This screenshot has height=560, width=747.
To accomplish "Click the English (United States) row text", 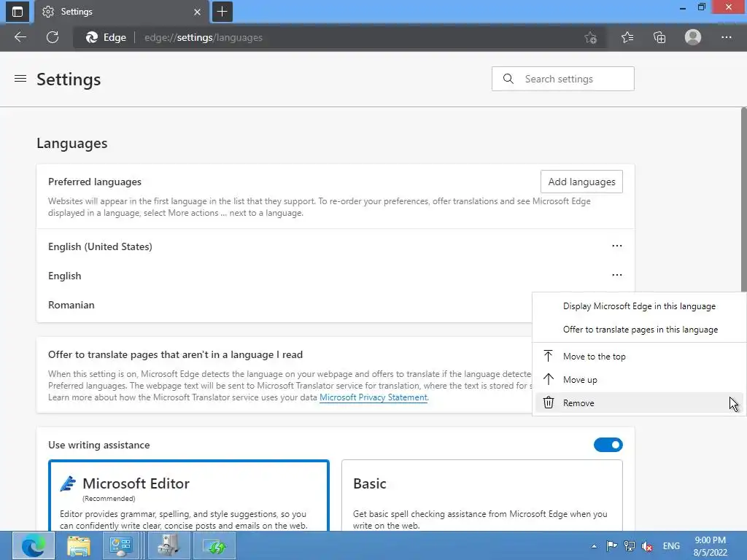I will point(100,246).
